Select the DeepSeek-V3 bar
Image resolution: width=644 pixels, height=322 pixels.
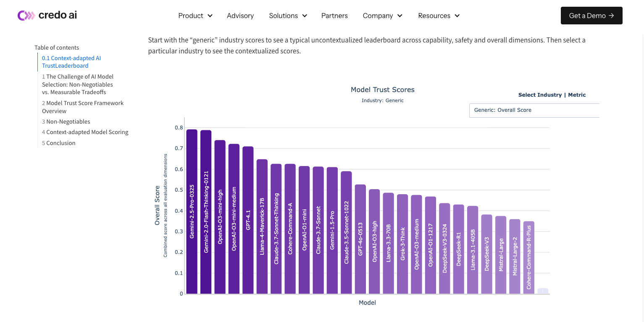click(x=487, y=254)
